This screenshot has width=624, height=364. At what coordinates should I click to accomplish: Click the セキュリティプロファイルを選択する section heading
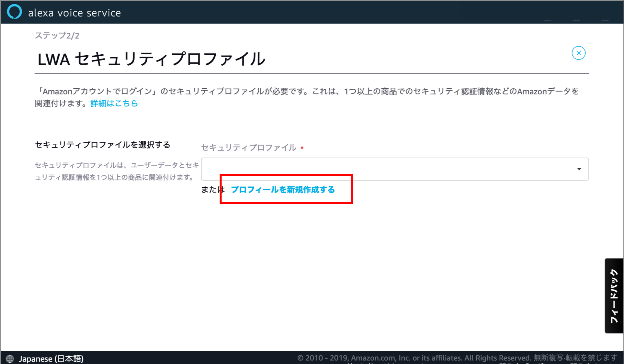click(102, 145)
